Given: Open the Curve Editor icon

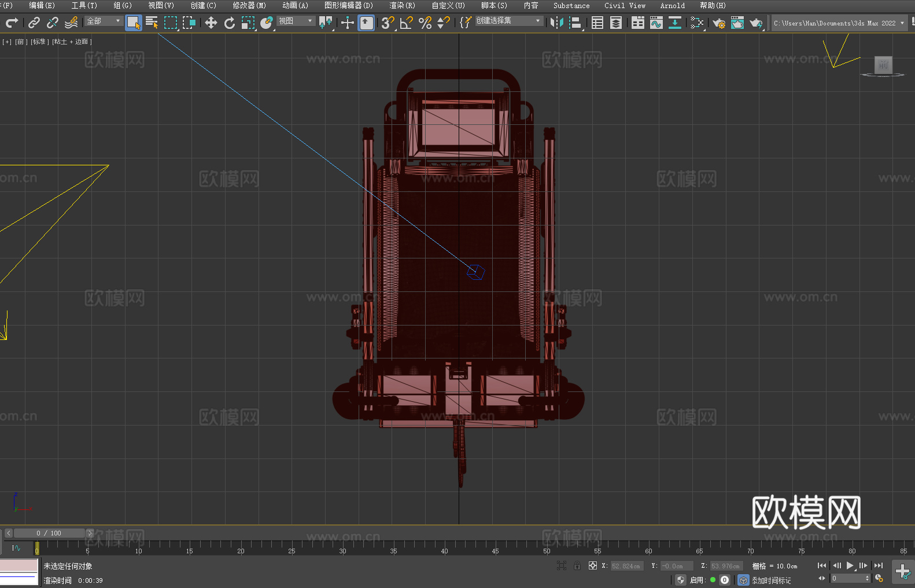Looking at the screenshot, I should pos(656,23).
